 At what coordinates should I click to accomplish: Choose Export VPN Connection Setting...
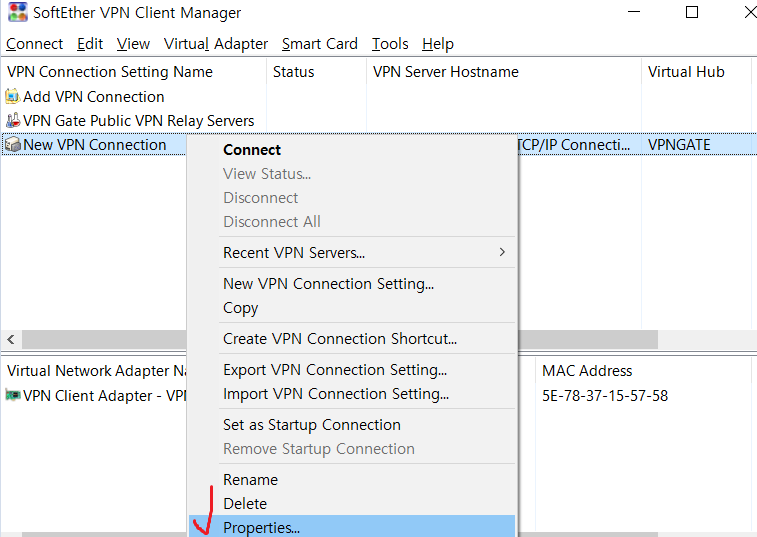click(x=351, y=369)
